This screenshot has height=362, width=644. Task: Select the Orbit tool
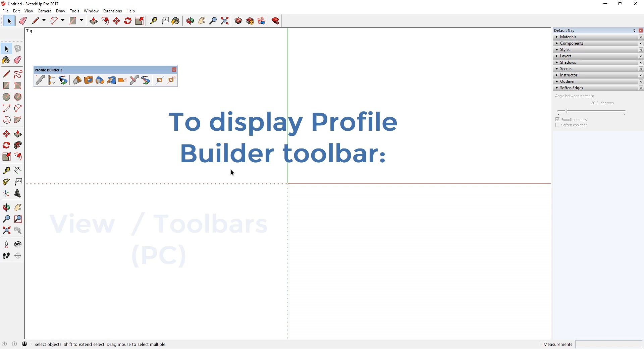(x=190, y=20)
